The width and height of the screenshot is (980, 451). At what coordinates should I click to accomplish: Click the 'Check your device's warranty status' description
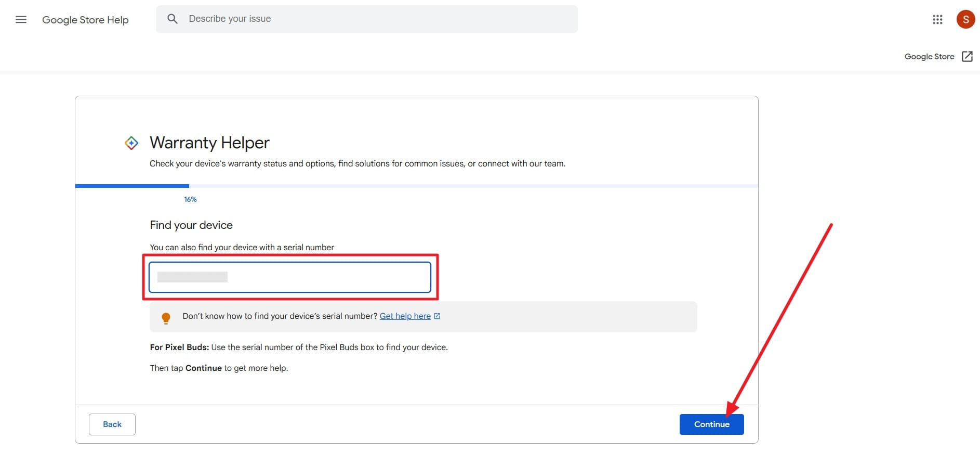(357, 164)
